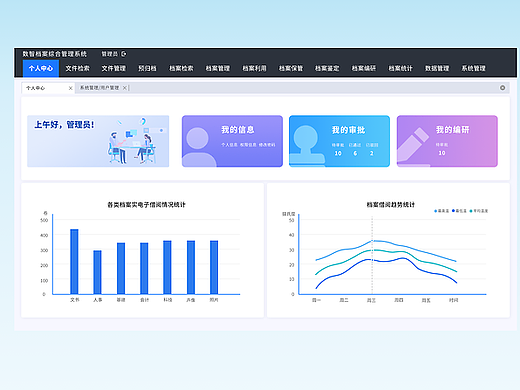This screenshot has width=520, height=390.
Task: Open the 档案统计 menu
Action: tap(400, 68)
